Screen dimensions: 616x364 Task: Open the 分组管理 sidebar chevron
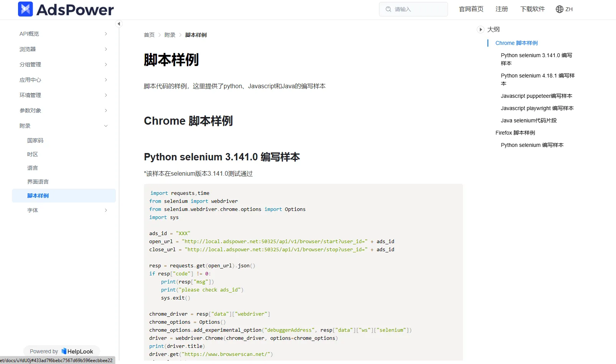coord(106,64)
